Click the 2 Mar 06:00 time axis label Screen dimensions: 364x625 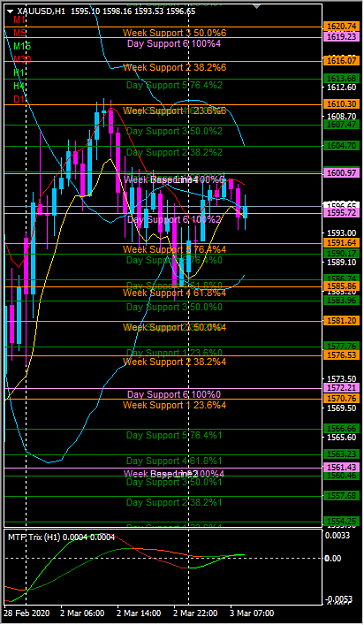tap(83, 613)
